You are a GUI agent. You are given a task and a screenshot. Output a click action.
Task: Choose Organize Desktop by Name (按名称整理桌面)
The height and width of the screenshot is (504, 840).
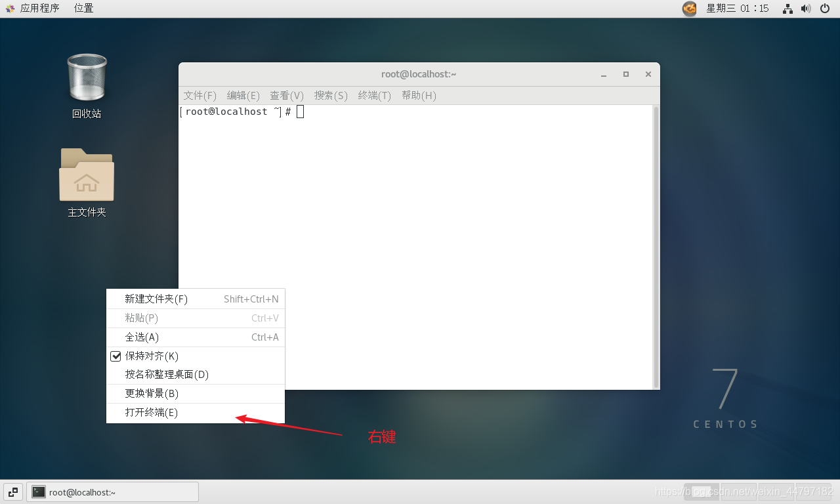196,374
